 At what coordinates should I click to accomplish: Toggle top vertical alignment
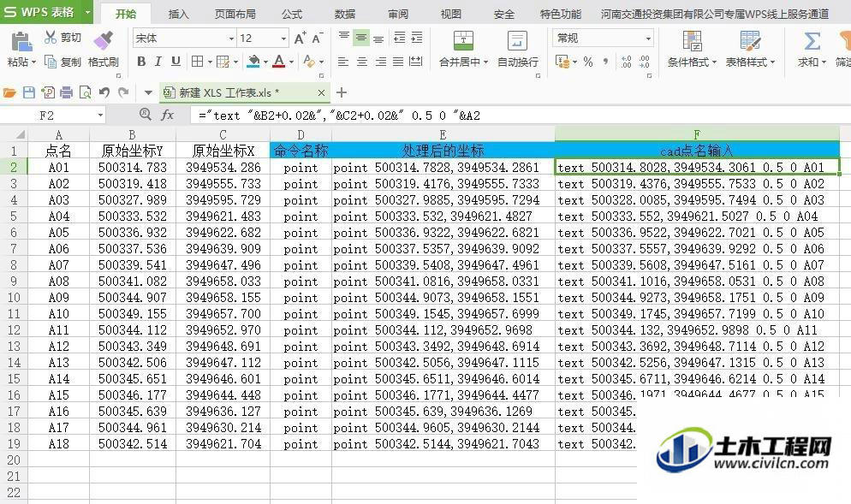344,38
